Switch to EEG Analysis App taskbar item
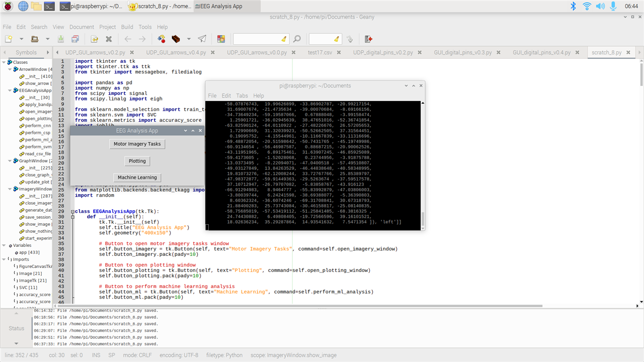 (x=227, y=7)
